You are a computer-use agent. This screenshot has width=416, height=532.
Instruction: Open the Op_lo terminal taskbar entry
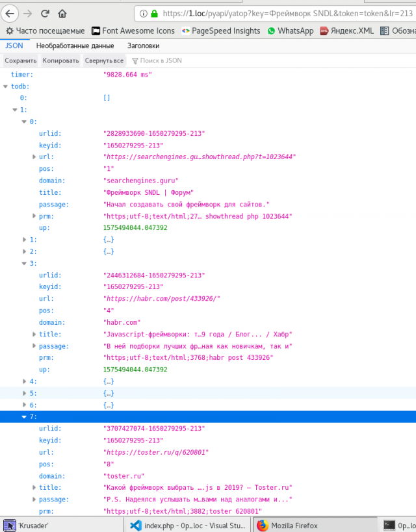click(398, 526)
